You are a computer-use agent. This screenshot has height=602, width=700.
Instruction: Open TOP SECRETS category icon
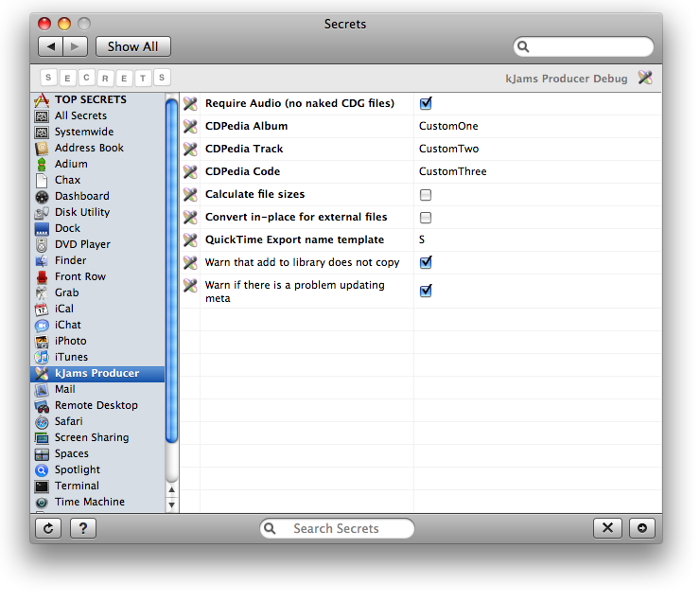pos(42,99)
